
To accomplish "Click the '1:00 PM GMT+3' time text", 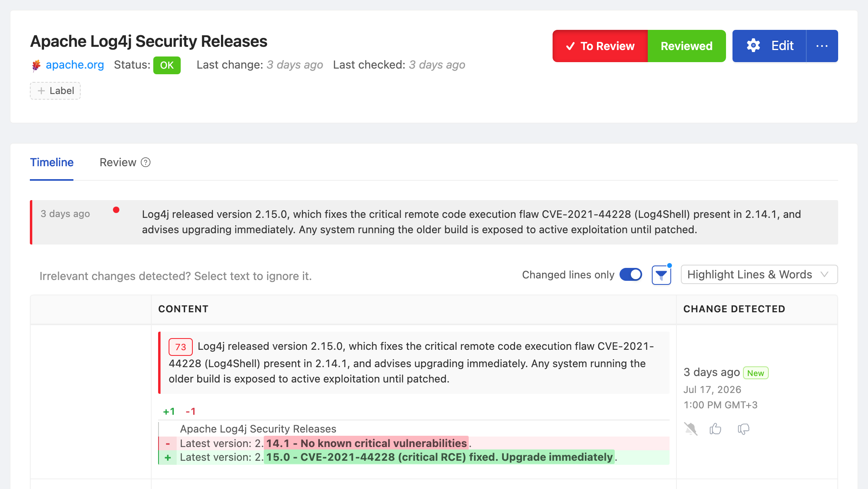I will (x=720, y=405).
